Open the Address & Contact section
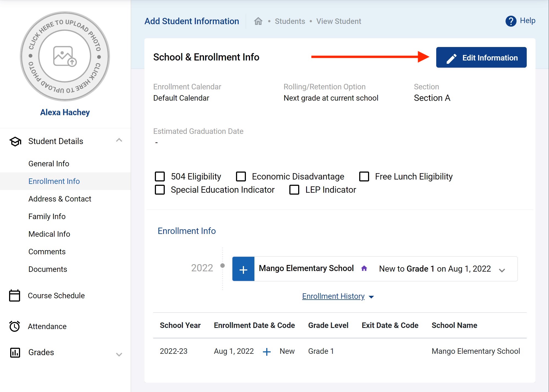 [60, 199]
